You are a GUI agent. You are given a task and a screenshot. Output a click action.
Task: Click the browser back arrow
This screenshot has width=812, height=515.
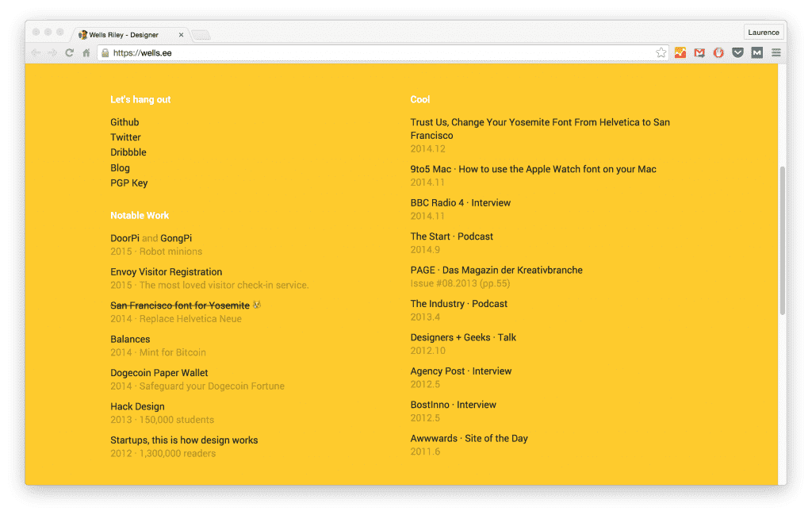(x=36, y=53)
